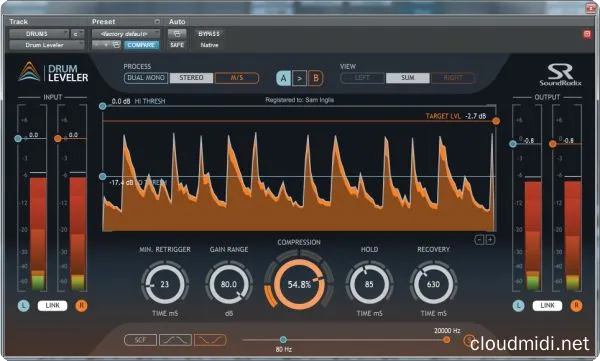Open the automation enable window icon under Auto
Image resolution: width=600 pixels, height=361 pixels.
pos(177,34)
